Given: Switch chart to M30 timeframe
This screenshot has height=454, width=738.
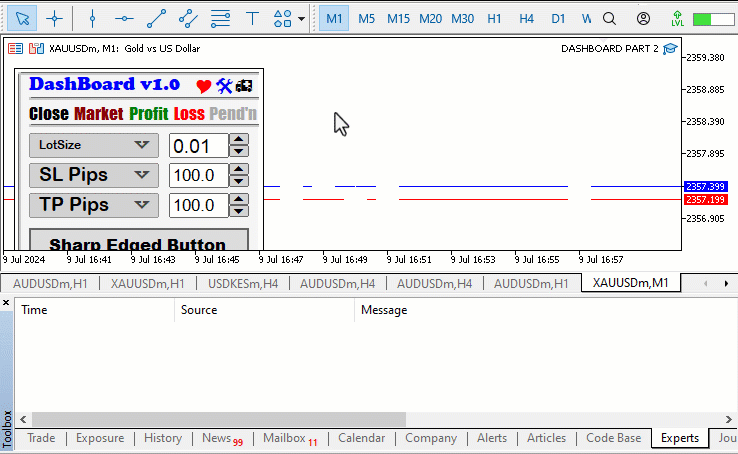Looking at the screenshot, I should point(462,18).
